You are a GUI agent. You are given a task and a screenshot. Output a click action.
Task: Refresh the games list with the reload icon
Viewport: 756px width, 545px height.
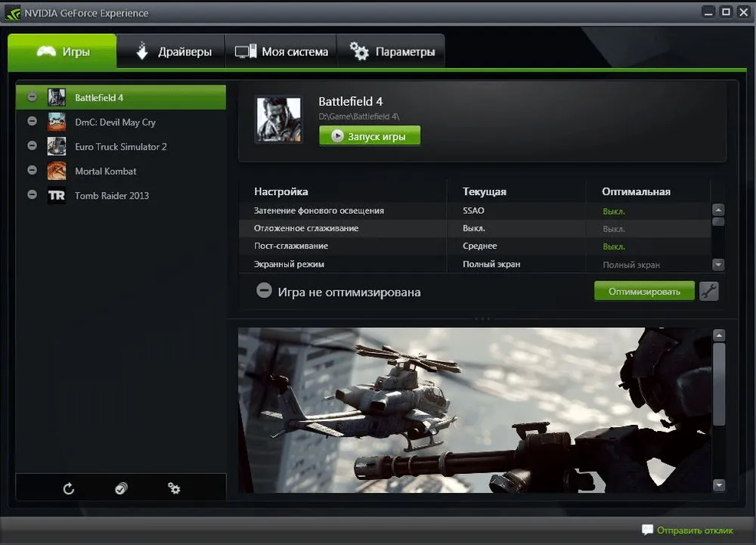click(69, 488)
